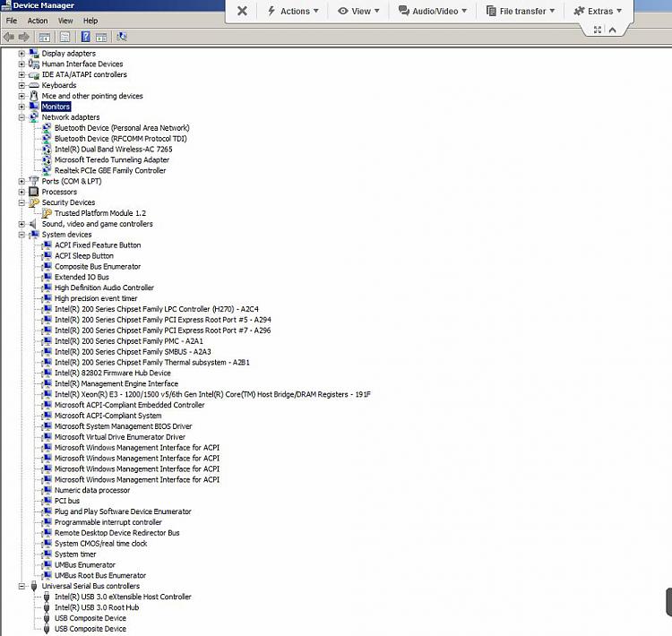The height and width of the screenshot is (636, 672).
Task: Click the Keyboards category icon
Action: 34,85
